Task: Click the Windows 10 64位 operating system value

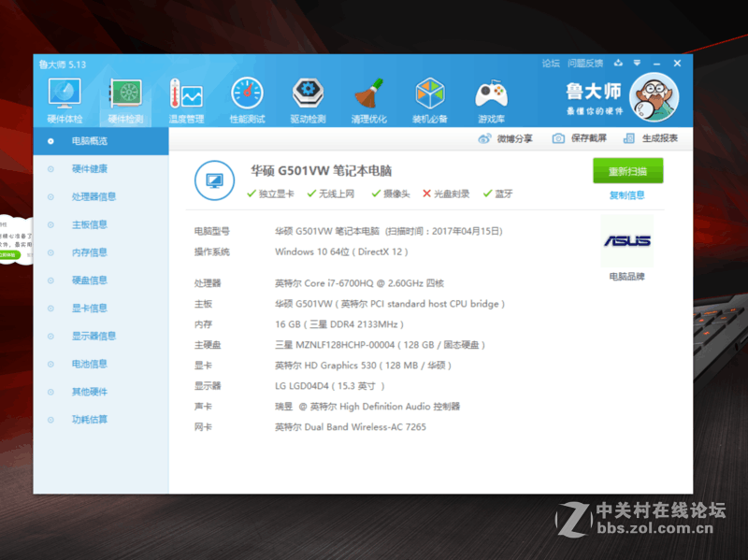Action: [x=341, y=251]
